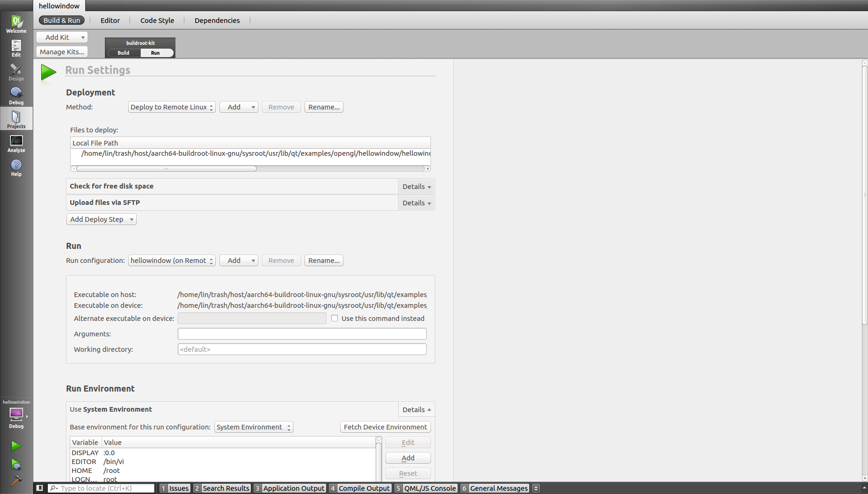Enable 'Use this command instead' checkbox
868x494 pixels.
pyautogui.click(x=335, y=318)
